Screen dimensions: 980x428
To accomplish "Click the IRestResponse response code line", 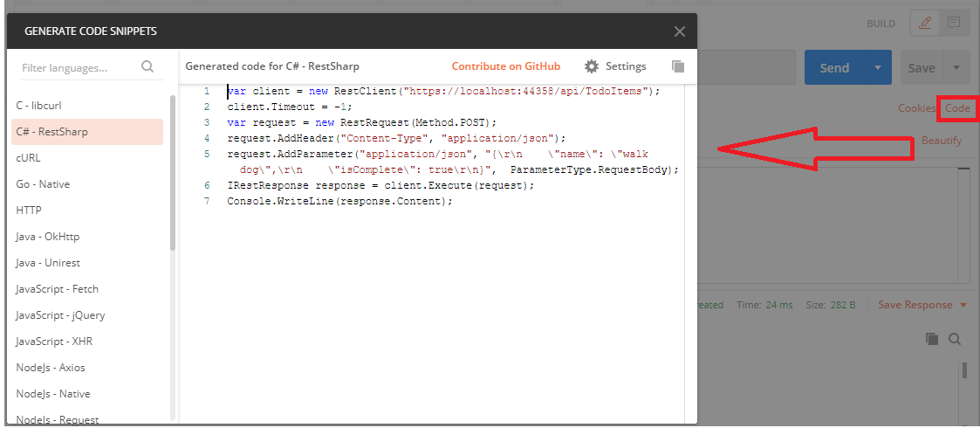I will coord(381,186).
